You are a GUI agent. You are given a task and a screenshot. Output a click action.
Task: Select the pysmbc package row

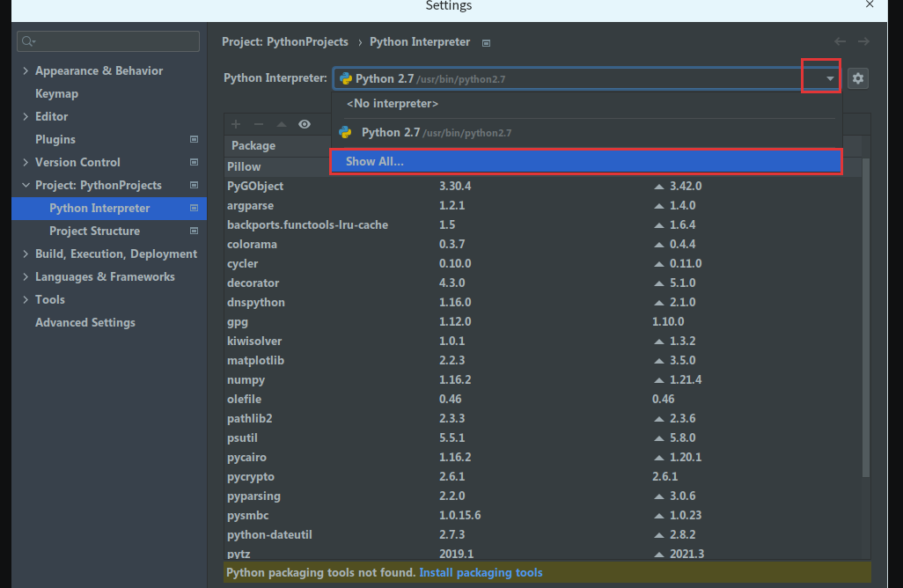click(x=543, y=516)
